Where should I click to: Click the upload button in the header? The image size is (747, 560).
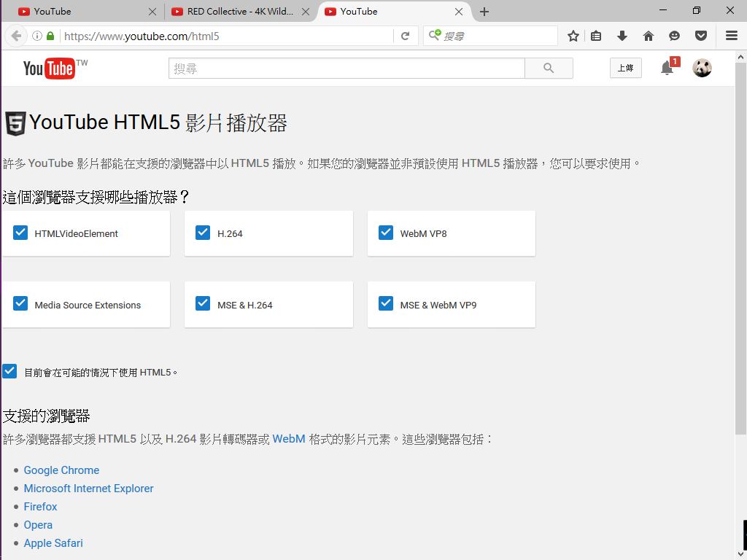click(625, 68)
